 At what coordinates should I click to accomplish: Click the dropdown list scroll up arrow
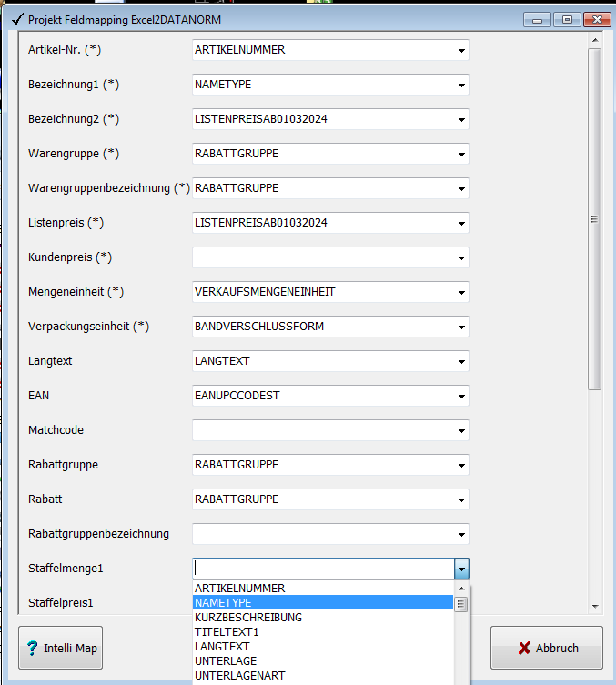461,589
